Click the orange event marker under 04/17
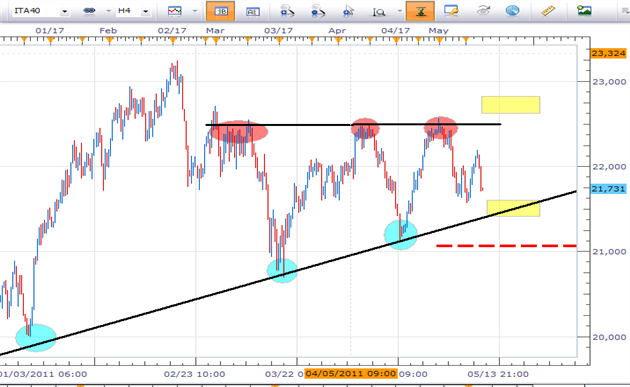This screenshot has height=387, width=630. pyautogui.click(x=397, y=40)
